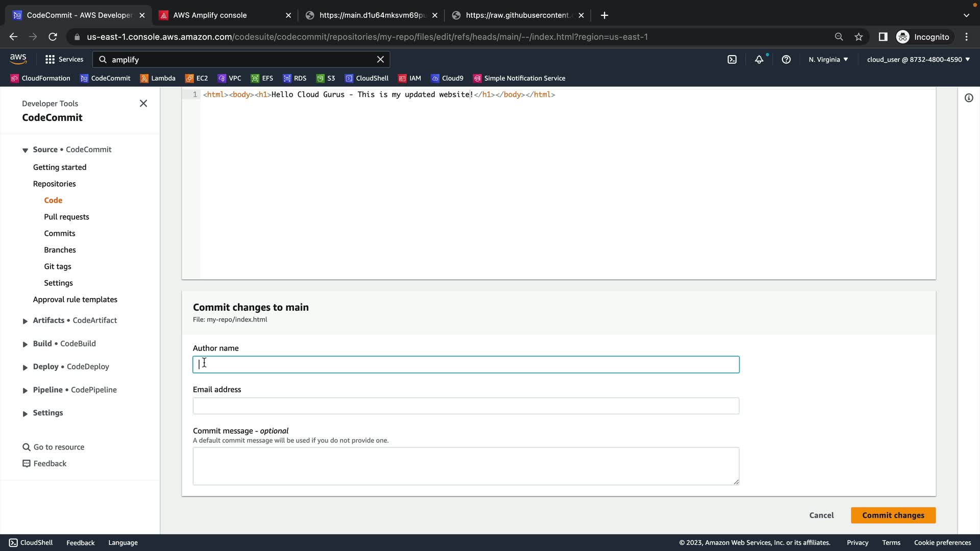This screenshot has height=551, width=980.
Task: Open the N. Virginia region dropdown
Action: pyautogui.click(x=828, y=60)
